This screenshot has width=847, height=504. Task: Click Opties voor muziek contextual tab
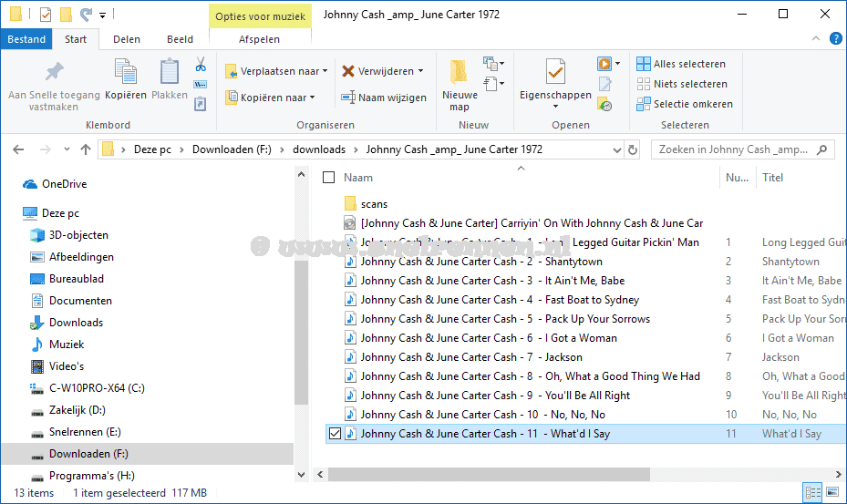pyautogui.click(x=261, y=16)
